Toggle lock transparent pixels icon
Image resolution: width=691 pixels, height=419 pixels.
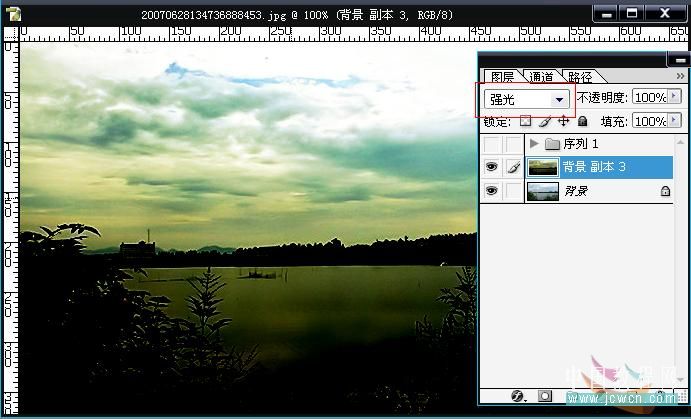pos(525,121)
